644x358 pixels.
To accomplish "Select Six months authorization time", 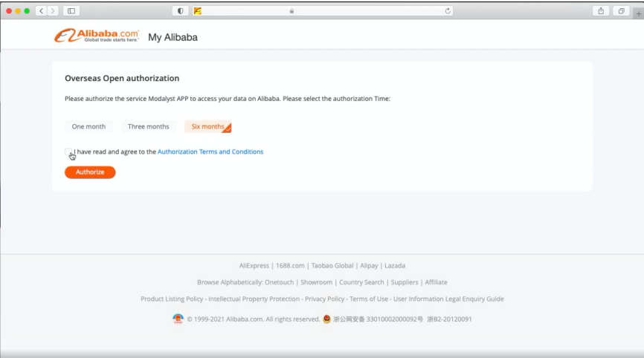I will (x=207, y=127).
